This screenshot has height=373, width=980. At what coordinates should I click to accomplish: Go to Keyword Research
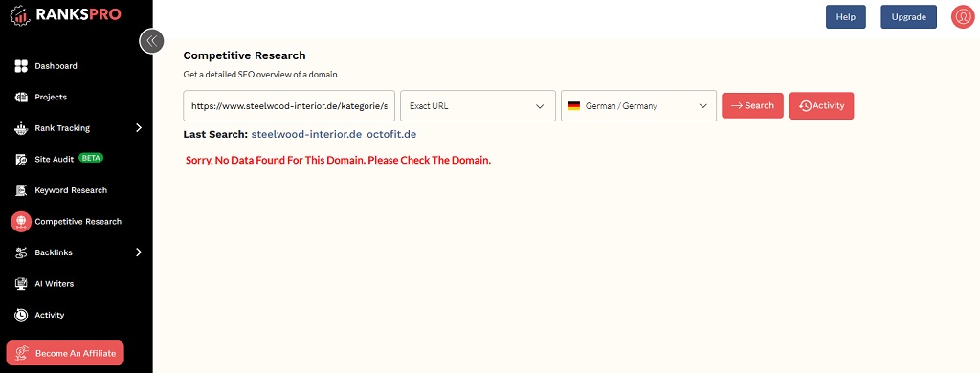tap(71, 190)
